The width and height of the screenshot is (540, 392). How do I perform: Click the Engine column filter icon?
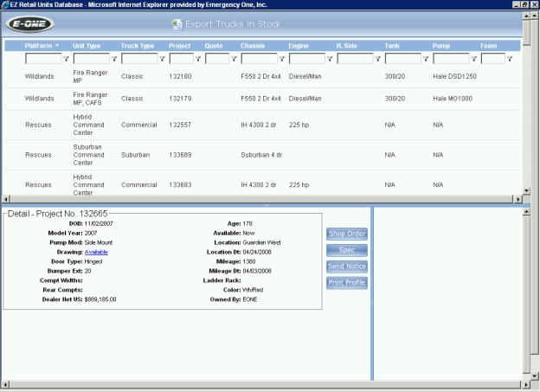pos(330,59)
